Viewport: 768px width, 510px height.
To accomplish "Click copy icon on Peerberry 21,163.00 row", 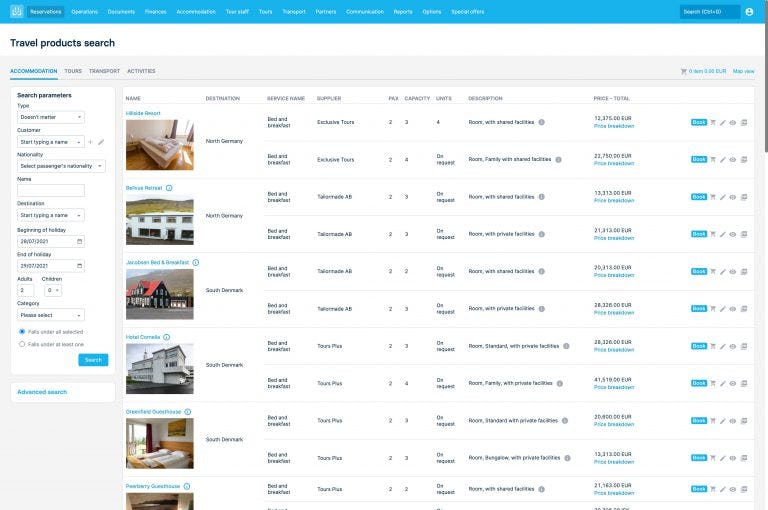I will coord(744,489).
